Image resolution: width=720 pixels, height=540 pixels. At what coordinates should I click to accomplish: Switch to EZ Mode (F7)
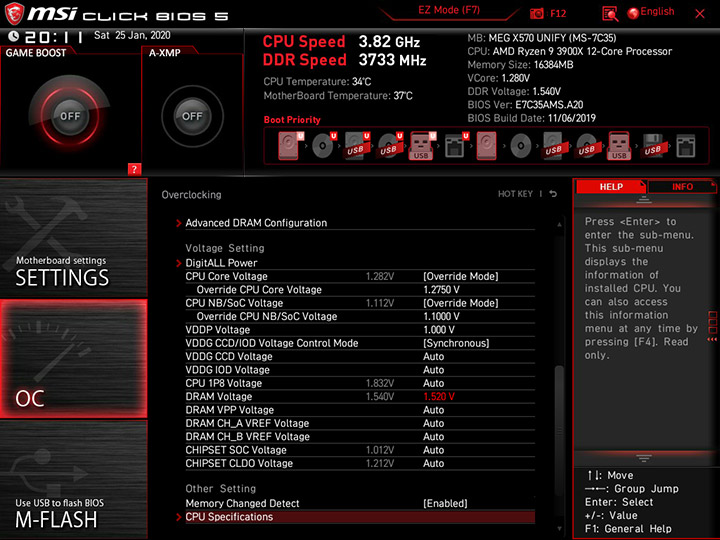click(x=449, y=10)
